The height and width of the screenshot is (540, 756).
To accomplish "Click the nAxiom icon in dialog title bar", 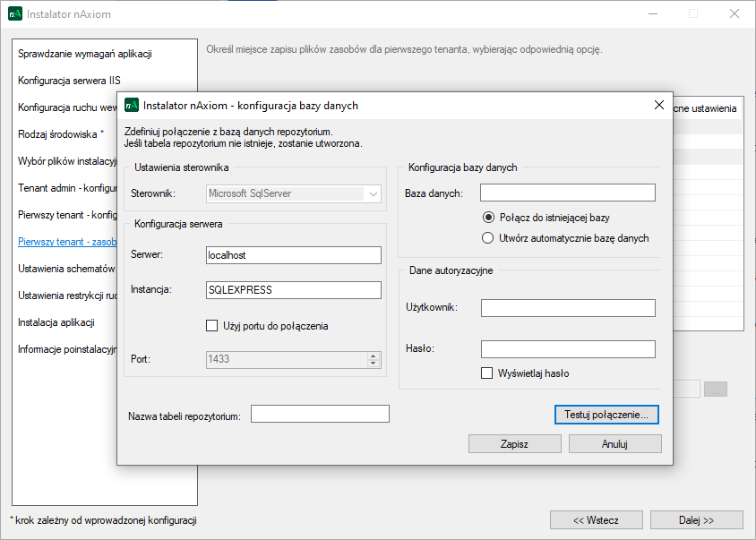I will point(132,105).
